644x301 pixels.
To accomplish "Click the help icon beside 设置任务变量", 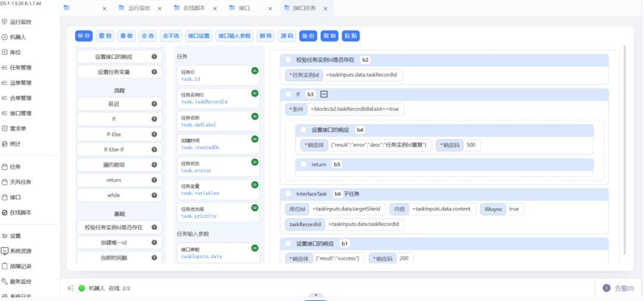I will tap(154, 72).
